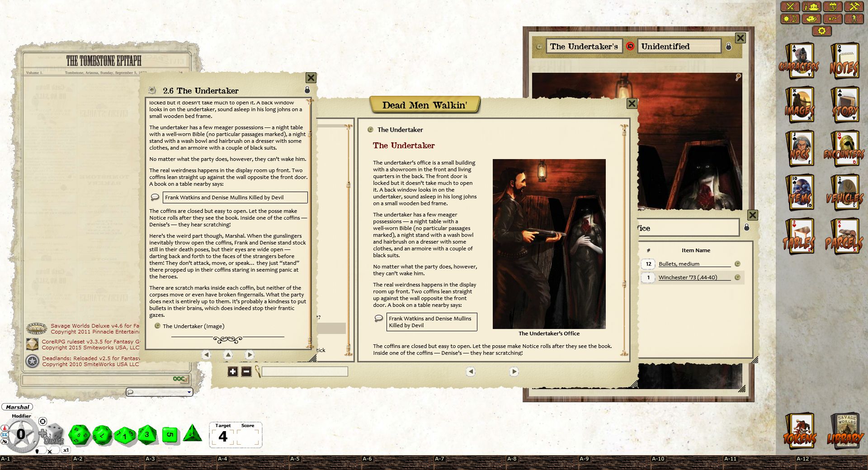Viewport: 868px width, 470px height.
Task: Click the Dead Men Walkin' search field
Action: pyautogui.click(x=305, y=372)
